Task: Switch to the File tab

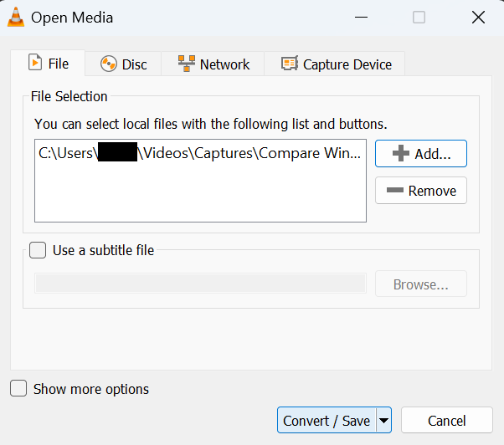Action: (48, 64)
